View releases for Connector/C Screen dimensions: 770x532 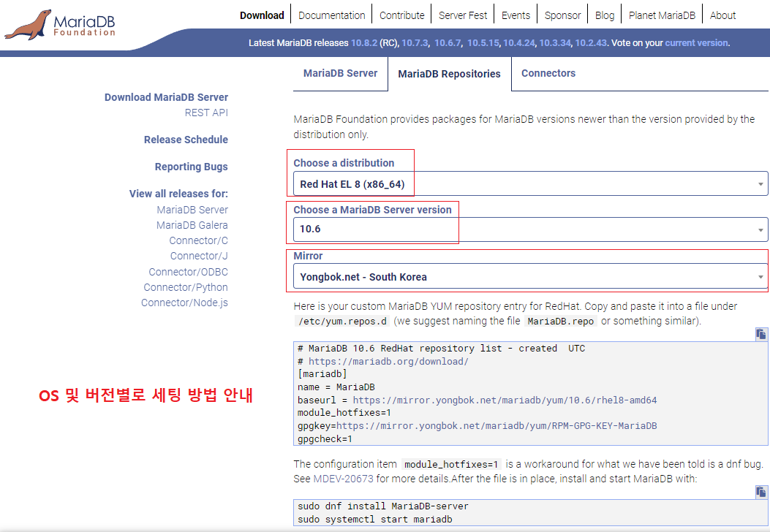pyautogui.click(x=198, y=240)
